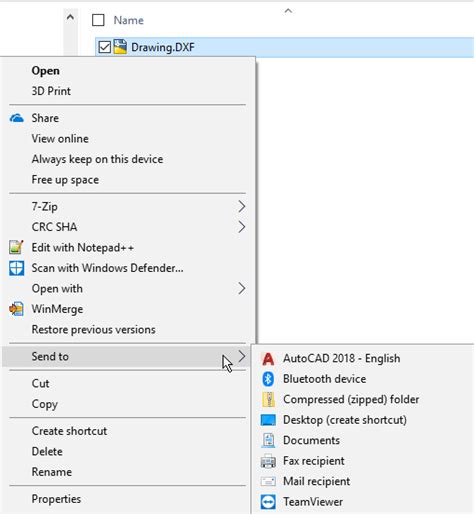Tick the select-all checkbox beside Name
Screen dimensions: 474x514
click(x=98, y=20)
